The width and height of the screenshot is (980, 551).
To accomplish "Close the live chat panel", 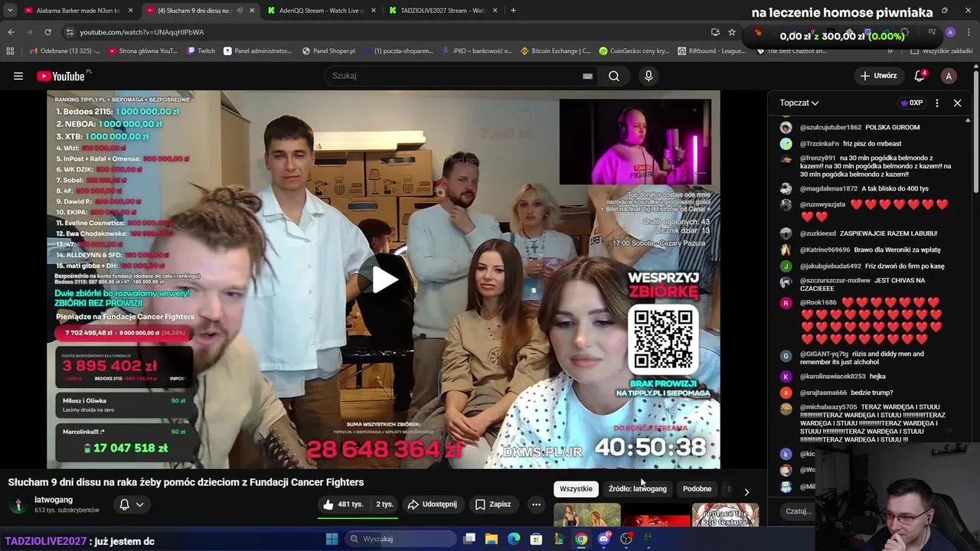I will point(957,103).
